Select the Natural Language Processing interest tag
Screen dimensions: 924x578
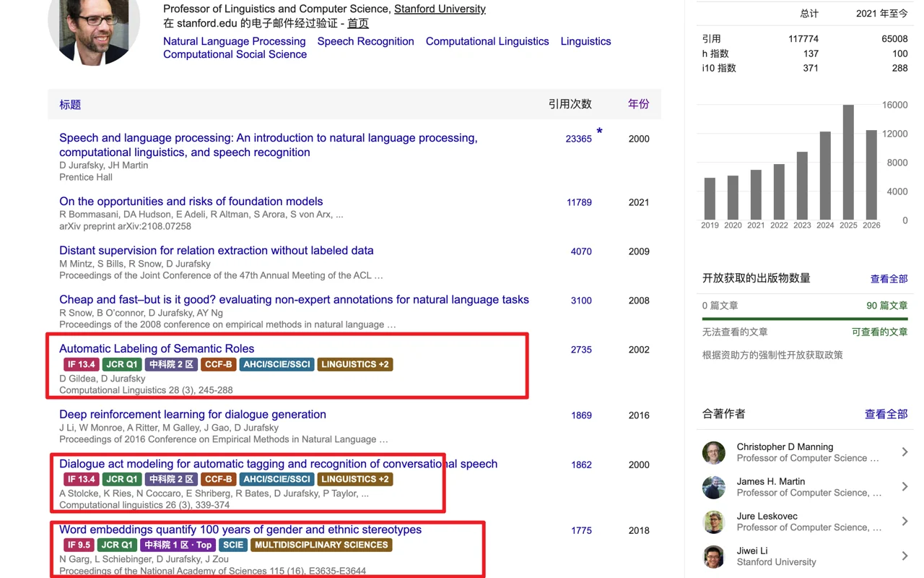235,41
